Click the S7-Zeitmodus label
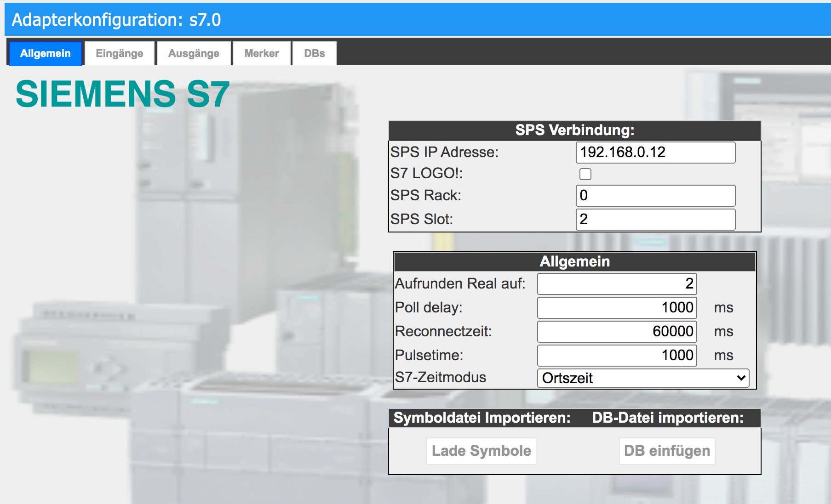The width and height of the screenshot is (831, 504). point(441,377)
